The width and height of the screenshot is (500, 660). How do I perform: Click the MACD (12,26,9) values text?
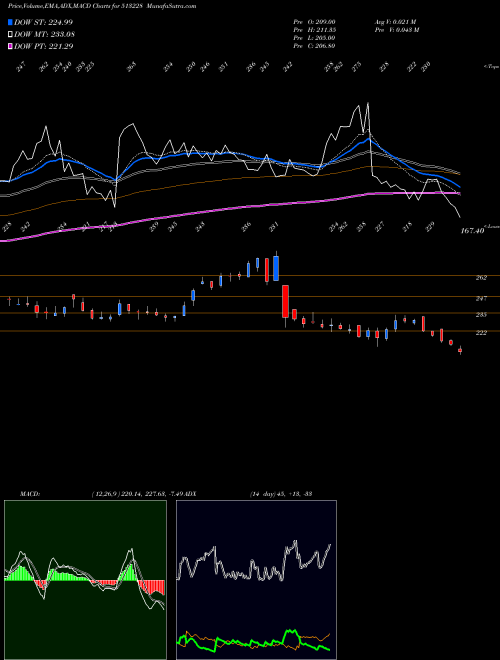[138, 494]
